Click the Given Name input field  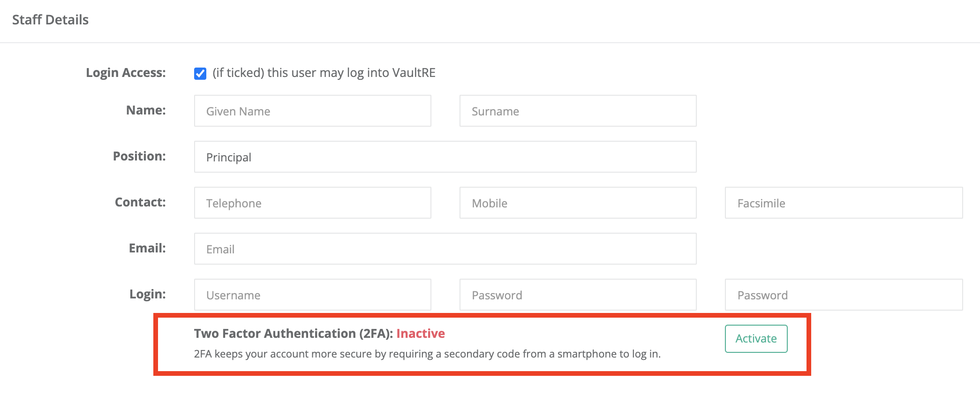[x=312, y=111]
